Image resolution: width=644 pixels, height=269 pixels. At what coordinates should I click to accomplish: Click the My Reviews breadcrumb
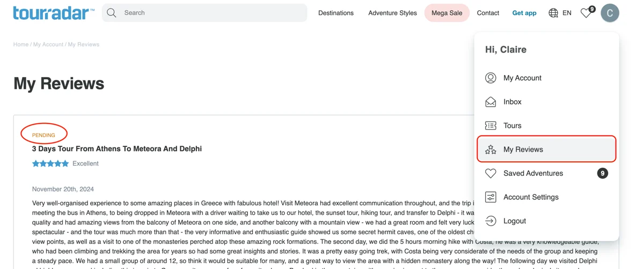click(84, 44)
